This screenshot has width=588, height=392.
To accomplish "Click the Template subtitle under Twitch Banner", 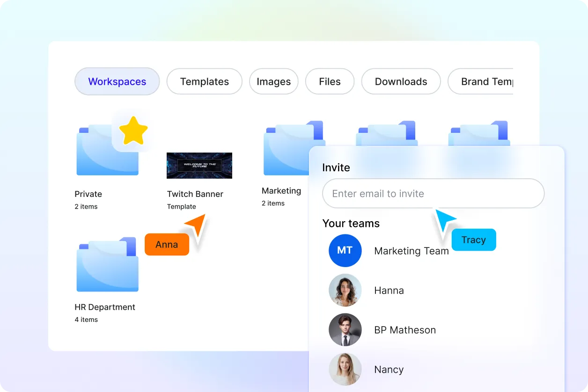I will click(182, 207).
